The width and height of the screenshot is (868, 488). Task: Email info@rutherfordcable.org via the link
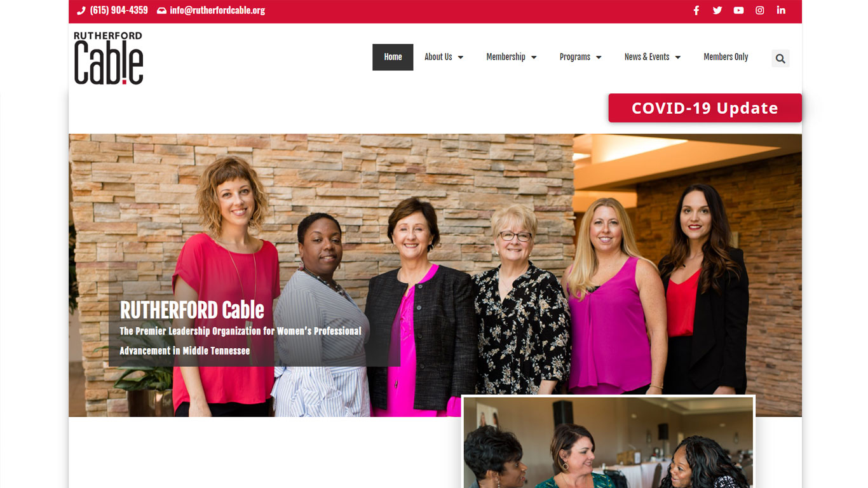click(x=217, y=11)
